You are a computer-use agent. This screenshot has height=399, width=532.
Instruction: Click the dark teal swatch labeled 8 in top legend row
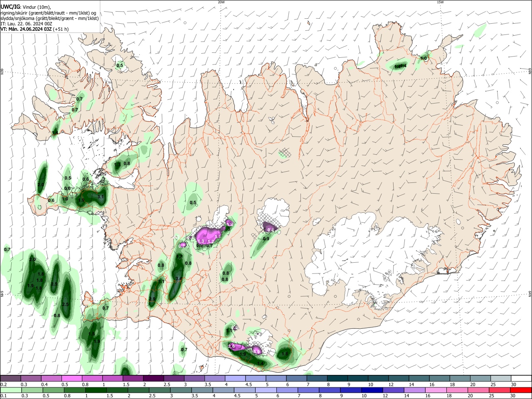337,379
